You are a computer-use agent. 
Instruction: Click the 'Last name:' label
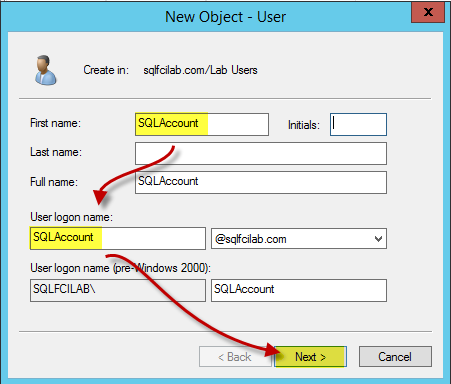click(x=56, y=152)
